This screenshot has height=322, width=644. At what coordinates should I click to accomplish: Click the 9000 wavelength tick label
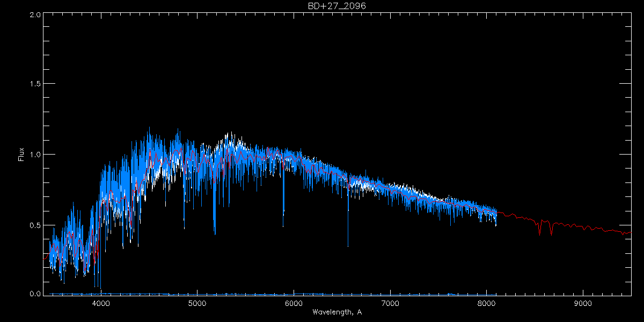coord(583,302)
